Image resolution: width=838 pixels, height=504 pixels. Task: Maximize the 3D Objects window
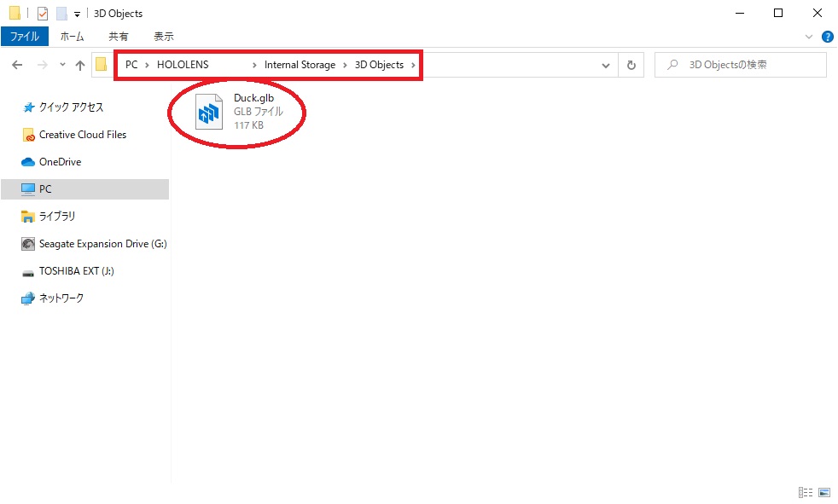[x=778, y=14]
